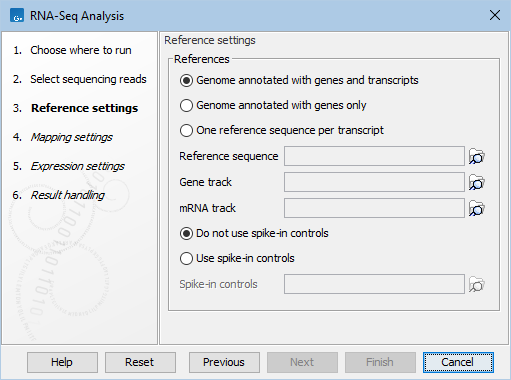Cancel the RNA-Seq Analysis wizard
The width and height of the screenshot is (511, 380).
458,362
